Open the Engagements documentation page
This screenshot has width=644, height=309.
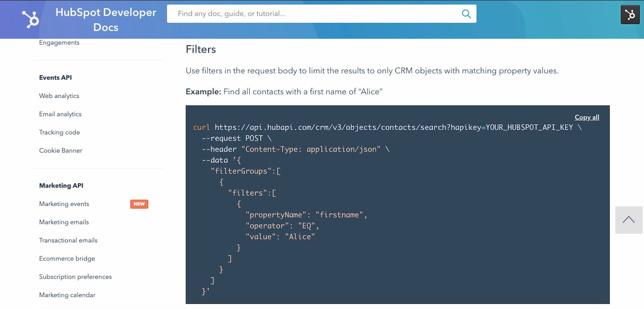point(59,42)
